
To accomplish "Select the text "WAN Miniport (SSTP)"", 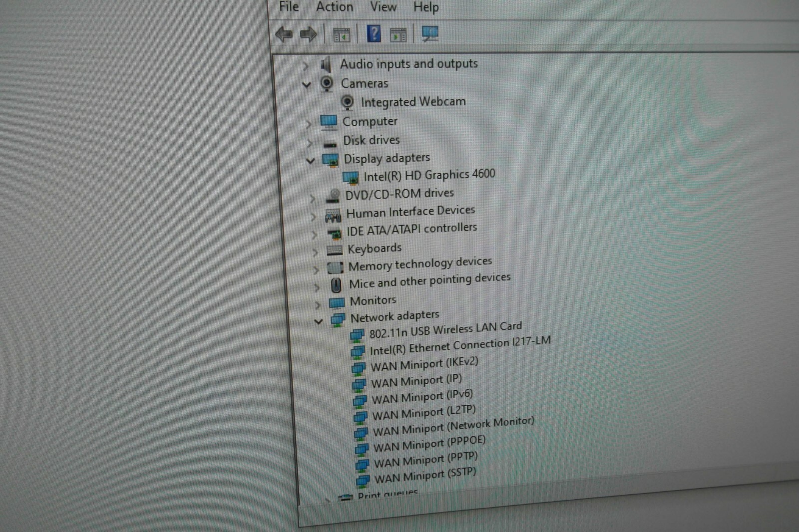I will click(425, 475).
